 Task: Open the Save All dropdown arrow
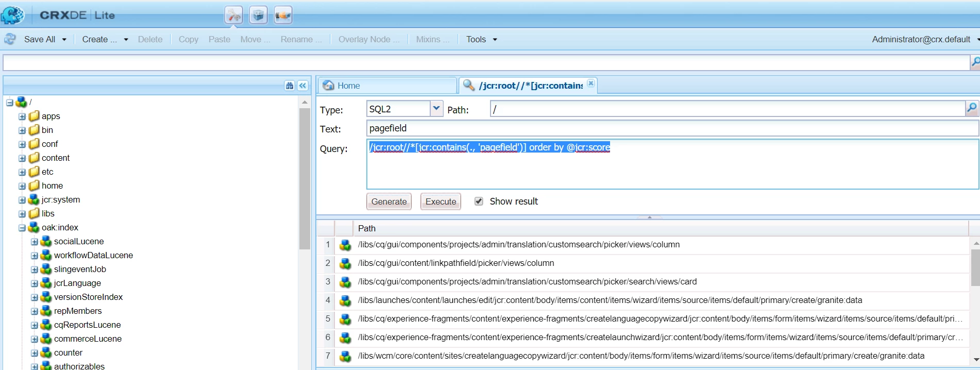pyautogui.click(x=64, y=39)
